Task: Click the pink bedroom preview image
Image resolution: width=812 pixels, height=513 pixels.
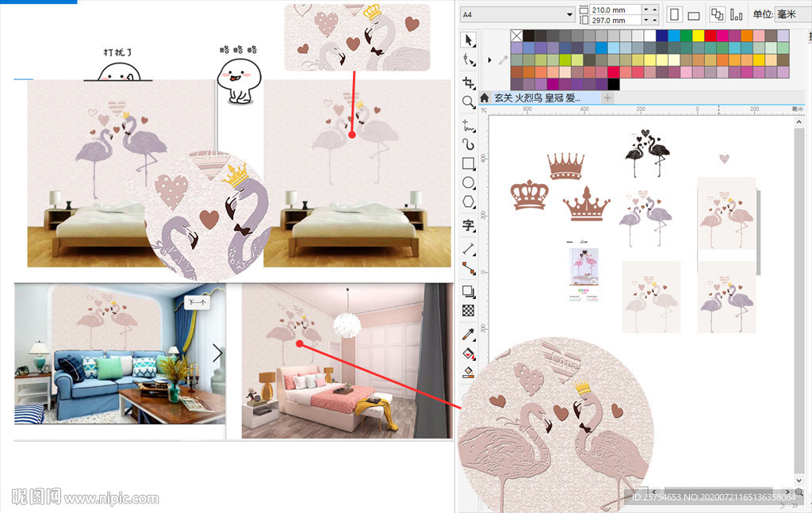Action: coord(347,361)
